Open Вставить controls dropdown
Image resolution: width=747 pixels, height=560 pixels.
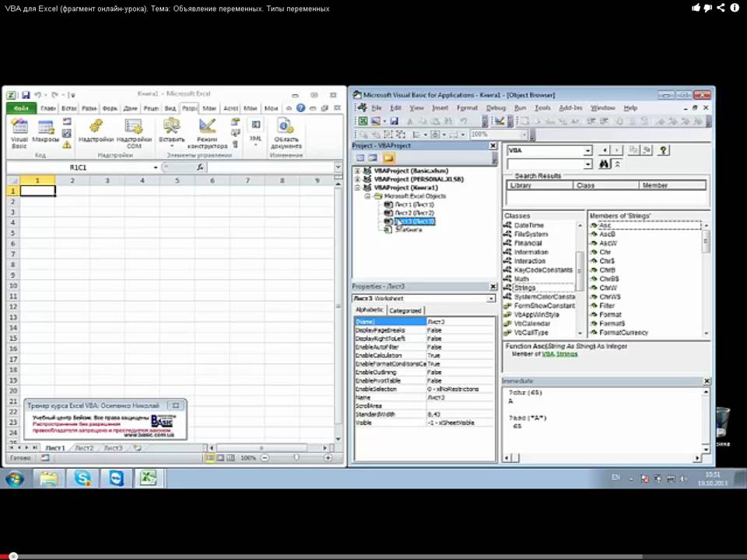[x=171, y=145]
